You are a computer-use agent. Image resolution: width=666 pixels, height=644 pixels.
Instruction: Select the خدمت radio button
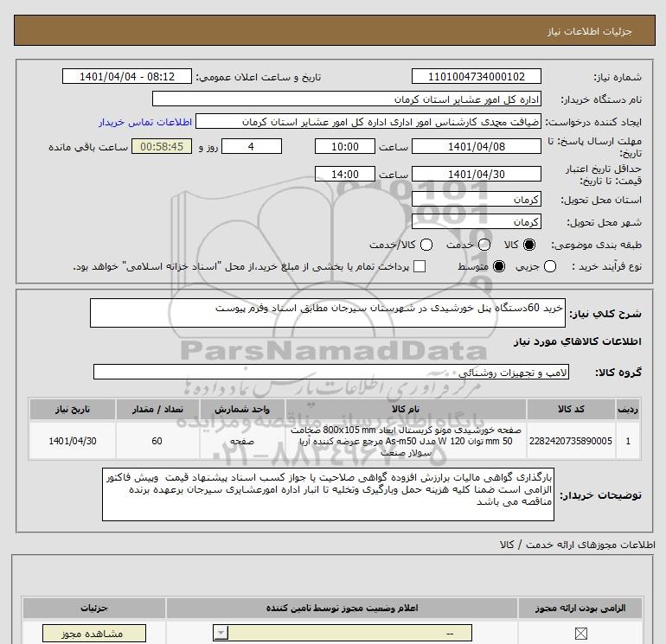(484, 245)
